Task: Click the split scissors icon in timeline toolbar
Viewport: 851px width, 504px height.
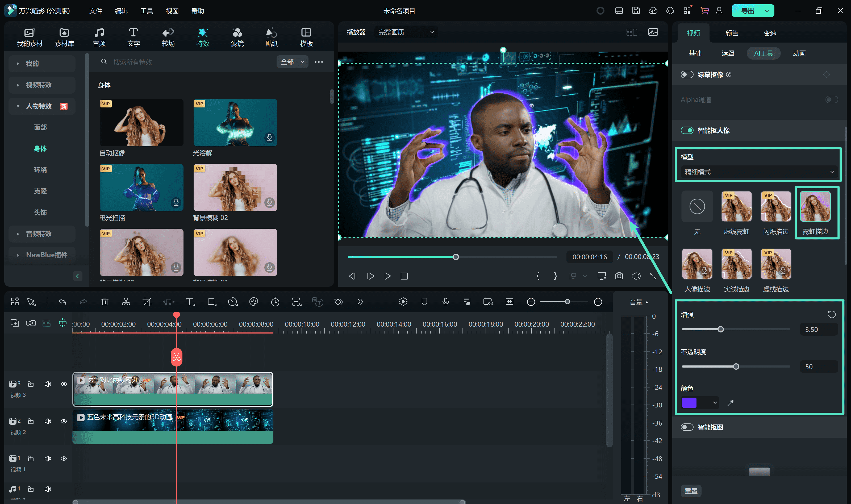Action: 126,302
